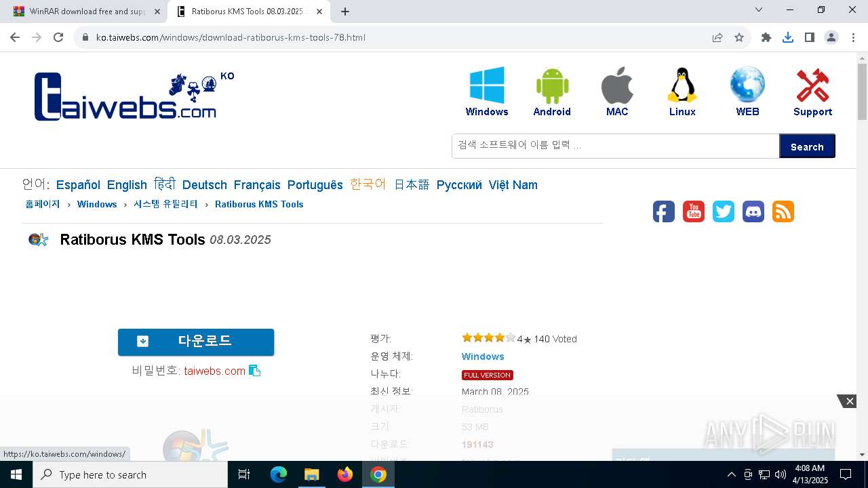Screen dimensions: 868x488
Task: Show hidden system tray icons
Action: pos(731,474)
